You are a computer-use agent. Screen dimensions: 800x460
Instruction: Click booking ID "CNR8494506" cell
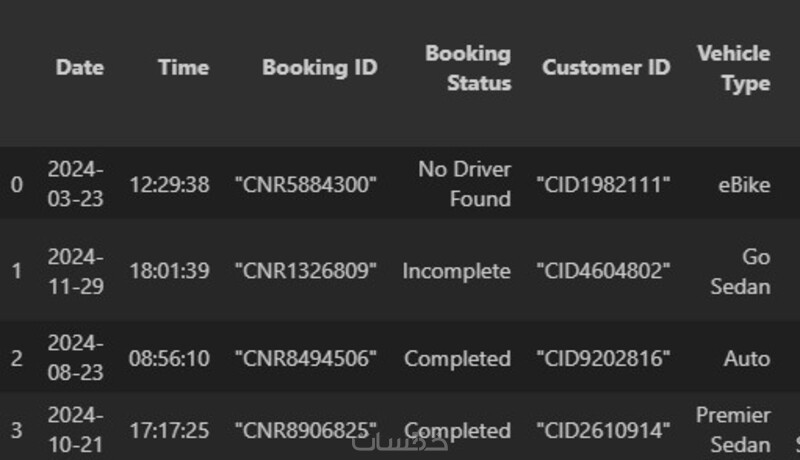(306, 358)
